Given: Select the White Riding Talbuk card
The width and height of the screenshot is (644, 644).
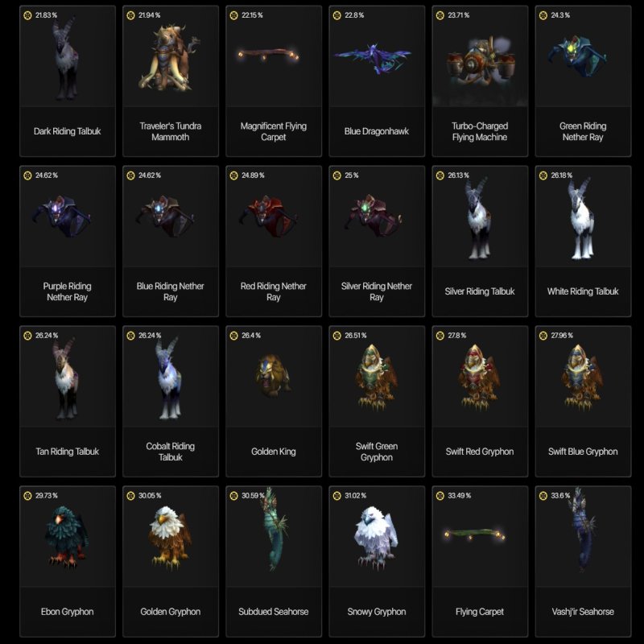Looking at the screenshot, I should [583, 241].
